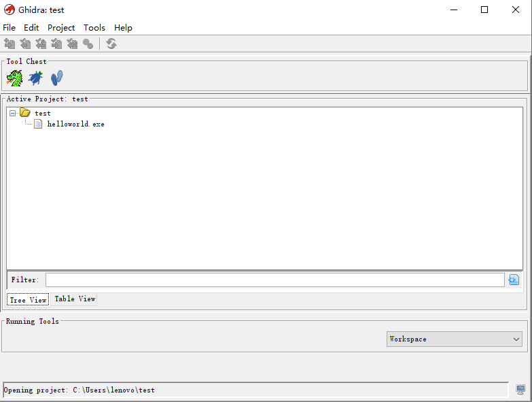
Task: Launch the CodeBrowser green dragon tool
Action: coord(14,78)
